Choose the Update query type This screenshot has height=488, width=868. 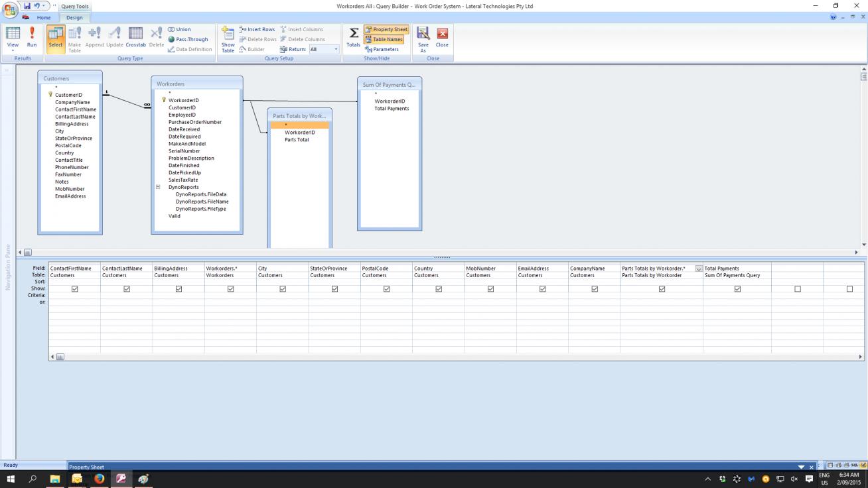coord(115,38)
